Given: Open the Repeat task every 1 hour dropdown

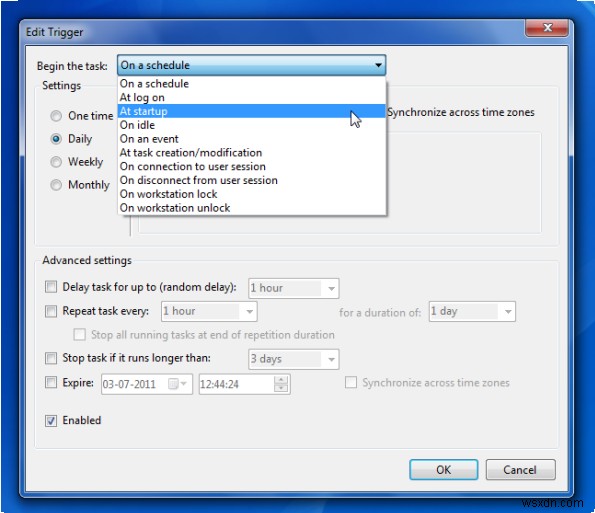Looking at the screenshot, I should point(209,312).
